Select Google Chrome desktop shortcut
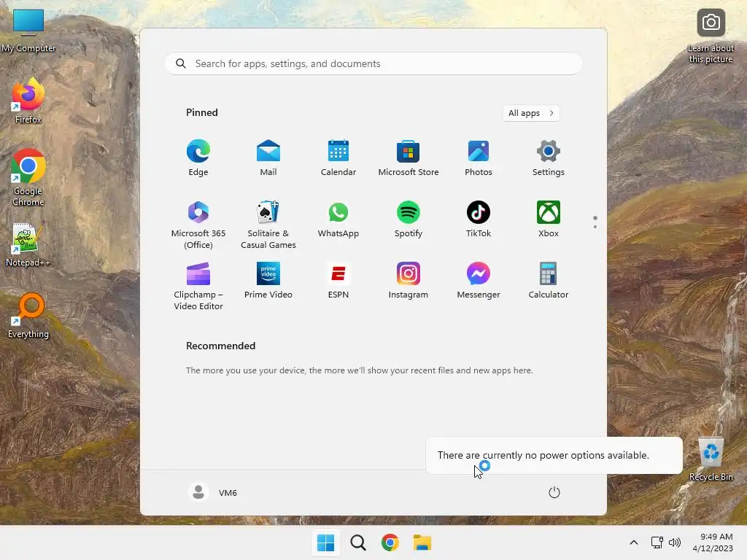The image size is (747, 560). pyautogui.click(x=28, y=177)
